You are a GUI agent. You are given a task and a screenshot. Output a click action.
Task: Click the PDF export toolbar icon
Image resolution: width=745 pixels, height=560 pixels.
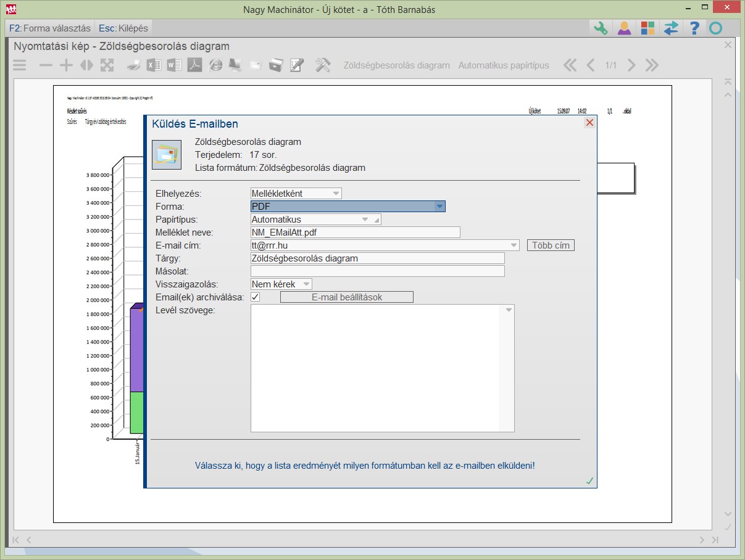(x=194, y=65)
